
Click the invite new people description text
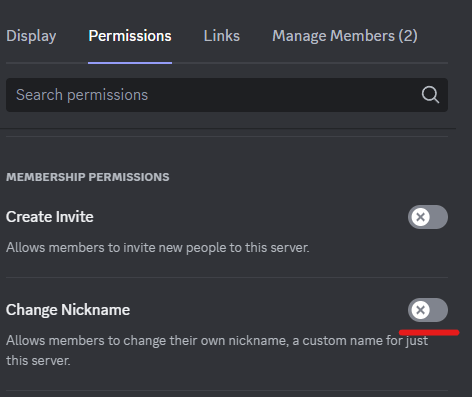pyautogui.click(x=158, y=248)
